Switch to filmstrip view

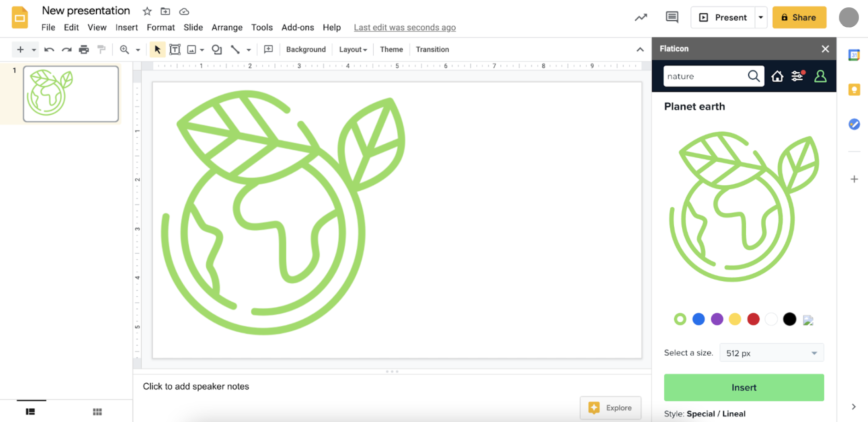pos(30,411)
